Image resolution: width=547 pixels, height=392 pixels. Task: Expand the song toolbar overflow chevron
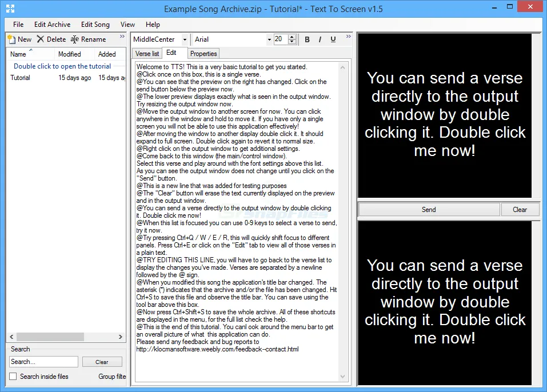click(122, 36)
